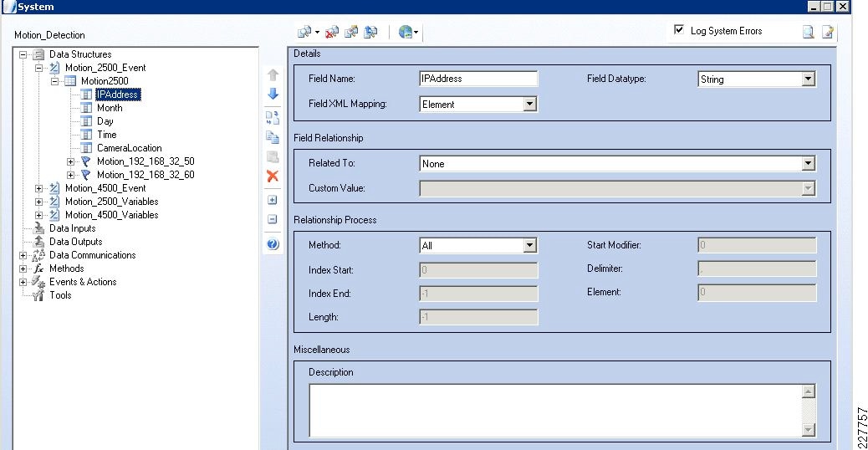This screenshot has width=868, height=450.
Task: Click the Field Name input box
Action: click(478, 79)
